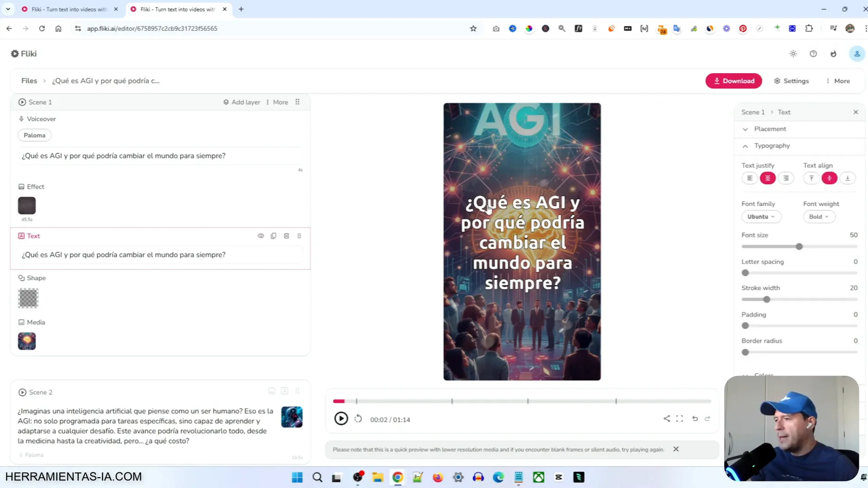Toggle visibility of the Text layer
This screenshot has height=488, width=868.
(x=261, y=235)
